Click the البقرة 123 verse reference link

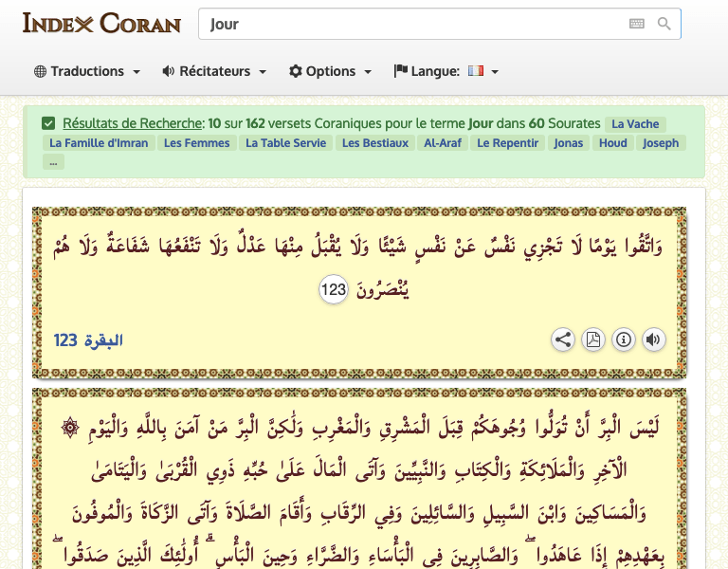88,340
